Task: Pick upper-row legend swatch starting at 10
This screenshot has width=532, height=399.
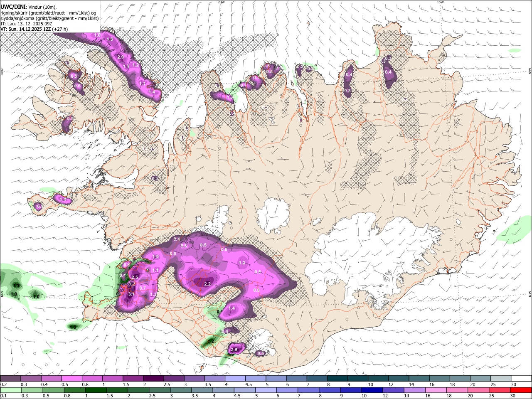Action: coord(378,379)
